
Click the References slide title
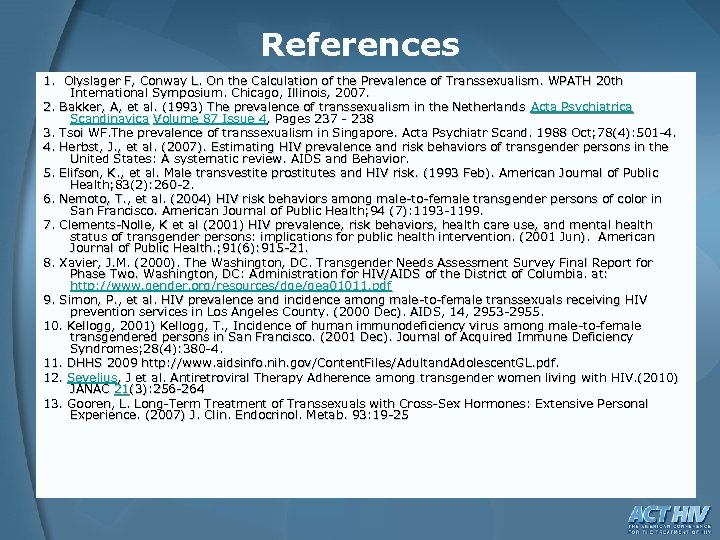tap(360, 45)
